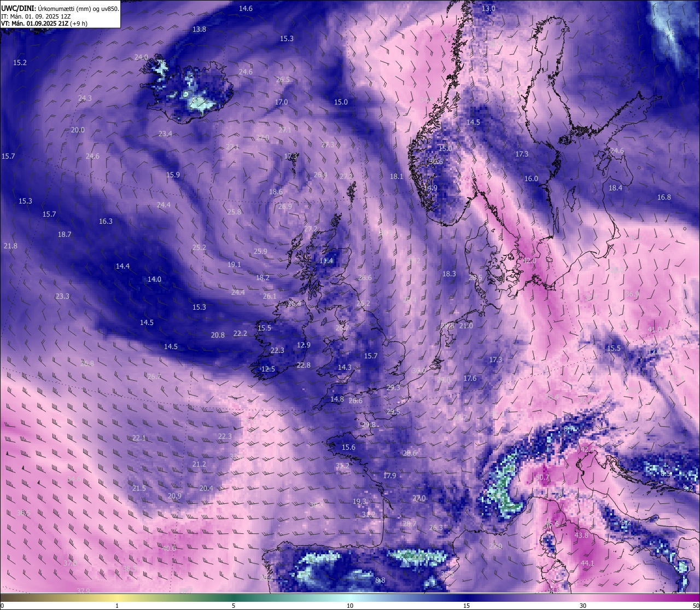Click the map value 20.8
Viewport: 700px width, 610px height.
tap(218, 335)
